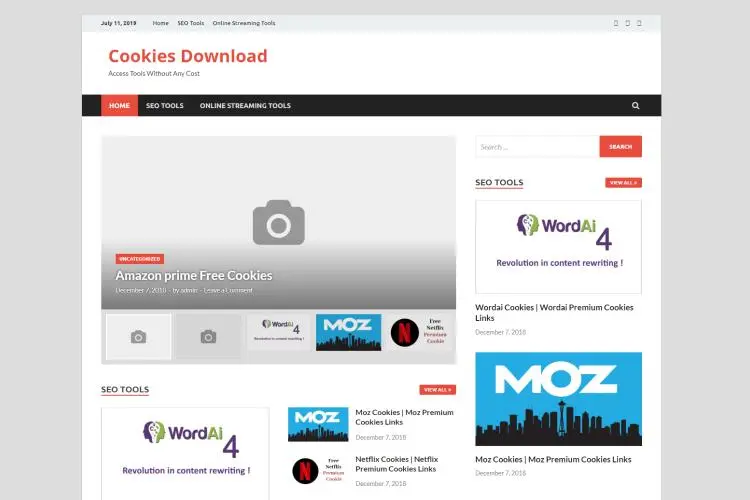
Task: Open the UNCATEGORIZED category tag
Action: coord(140,259)
